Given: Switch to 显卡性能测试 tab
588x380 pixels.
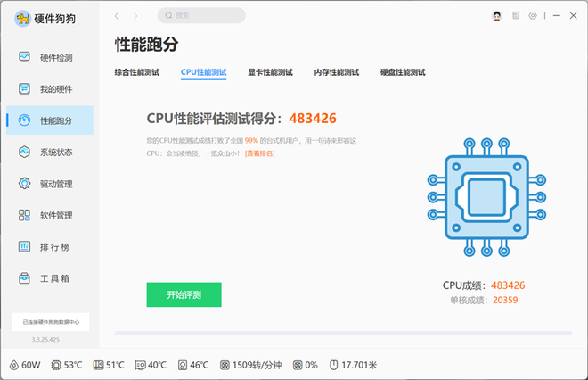Looking at the screenshot, I should (x=270, y=72).
